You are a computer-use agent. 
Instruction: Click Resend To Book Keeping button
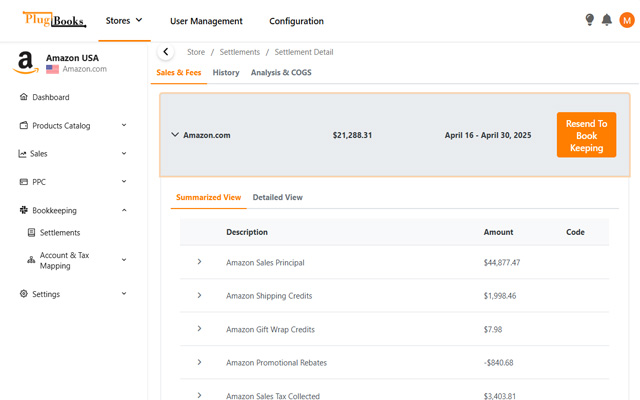coord(587,135)
